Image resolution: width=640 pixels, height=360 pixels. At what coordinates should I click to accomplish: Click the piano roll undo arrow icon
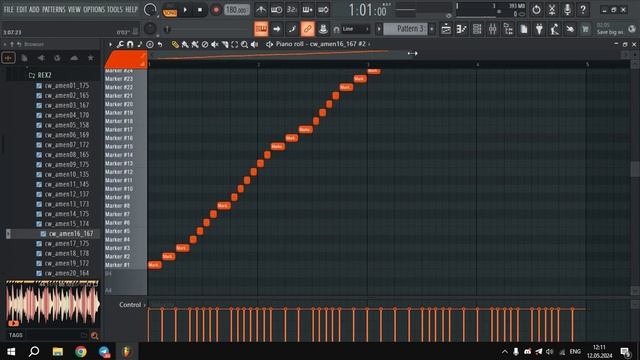pos(160,44)
